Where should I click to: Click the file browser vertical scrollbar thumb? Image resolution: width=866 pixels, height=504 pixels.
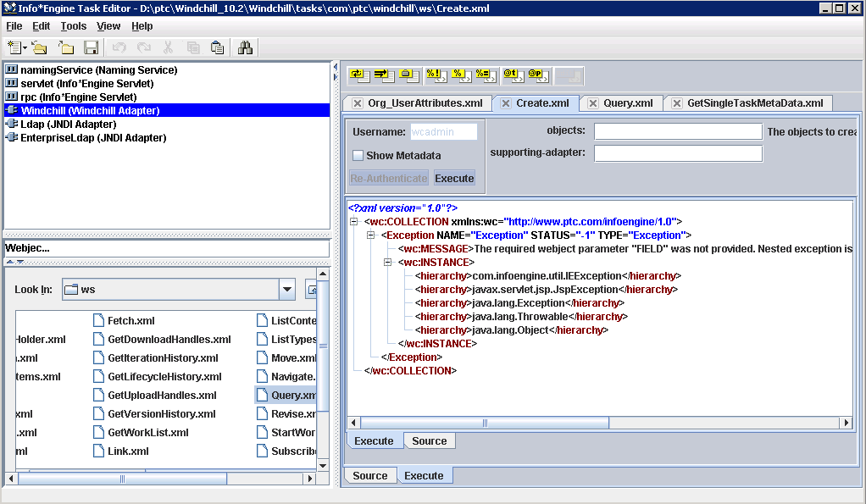323,346
